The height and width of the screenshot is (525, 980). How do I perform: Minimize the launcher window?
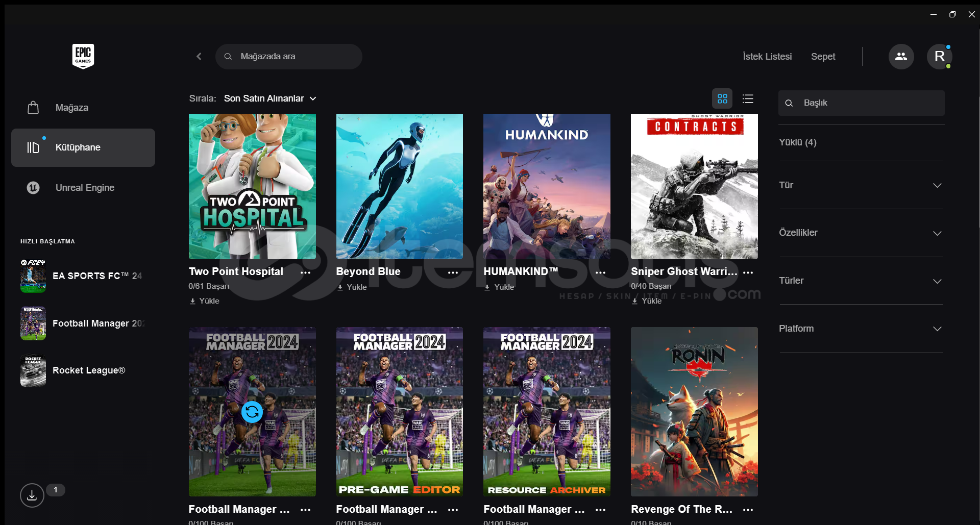(934, 14)
